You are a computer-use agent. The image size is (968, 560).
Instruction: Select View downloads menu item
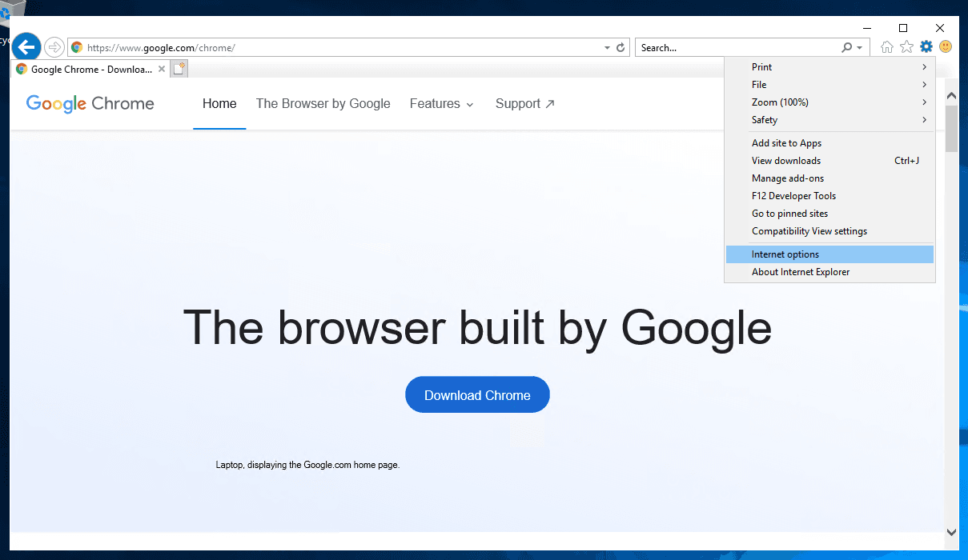coord(786,161)
